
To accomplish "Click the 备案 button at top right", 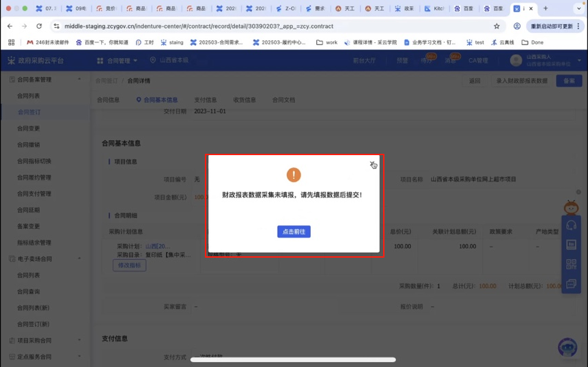I will tap(569, 81).
